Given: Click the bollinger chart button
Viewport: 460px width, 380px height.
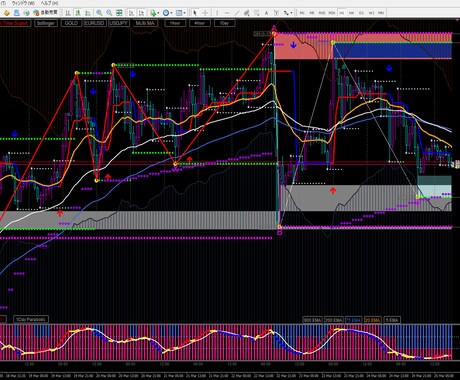Looking at the screenshot, I should tap(46, 23).
